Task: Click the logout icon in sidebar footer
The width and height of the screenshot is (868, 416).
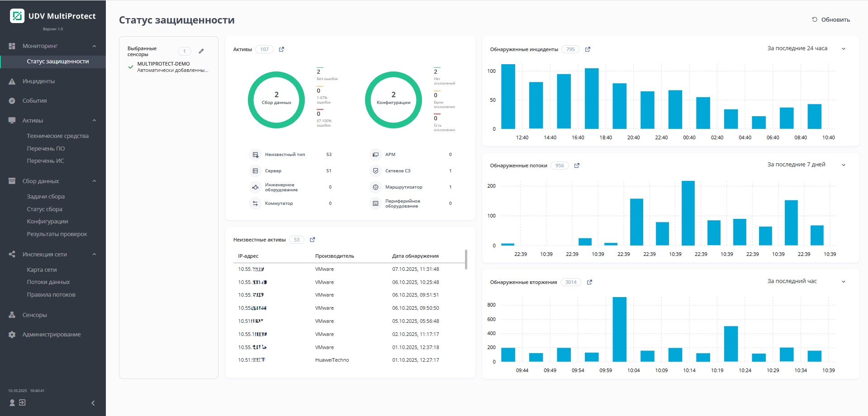Action: click(22, 402)
